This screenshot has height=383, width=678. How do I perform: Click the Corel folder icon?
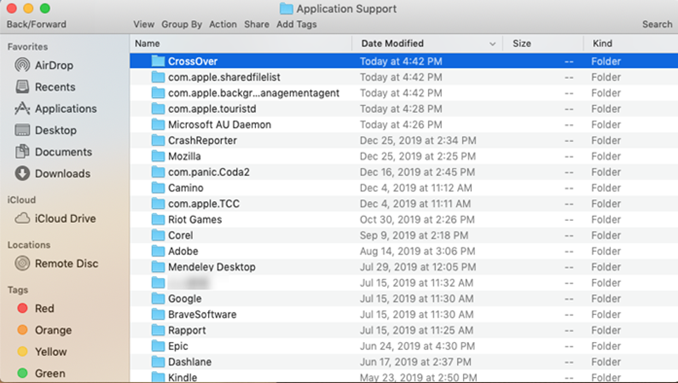pos(158,235)
